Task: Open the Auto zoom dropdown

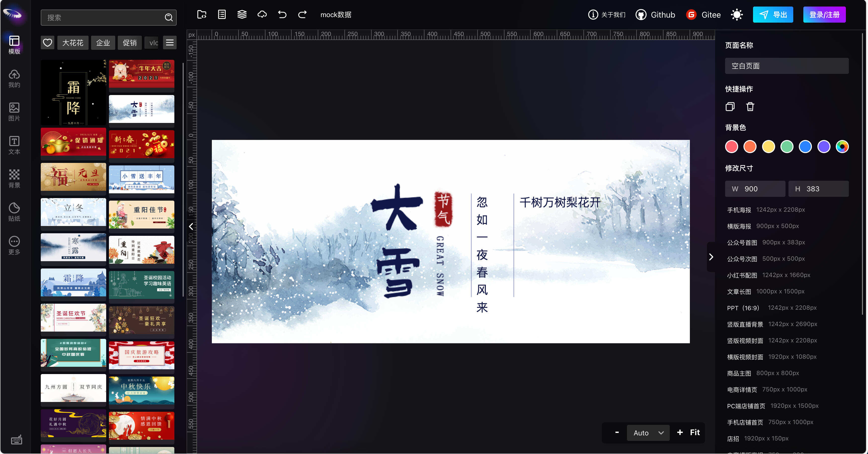Action: pyautogui.click(x=648, y=432)
